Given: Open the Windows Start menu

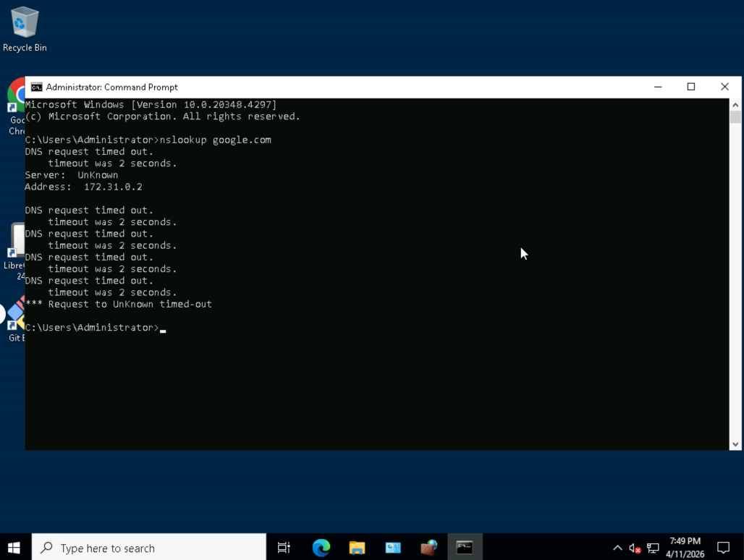Looking at the screenshot, I should coord(14,548).
